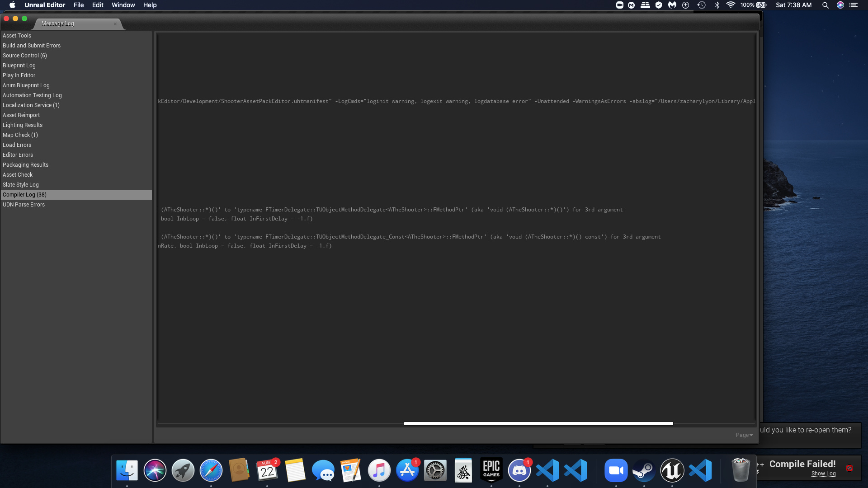Open the Trash in dock
Screen dimensions: 868x488
coord(741,471)
